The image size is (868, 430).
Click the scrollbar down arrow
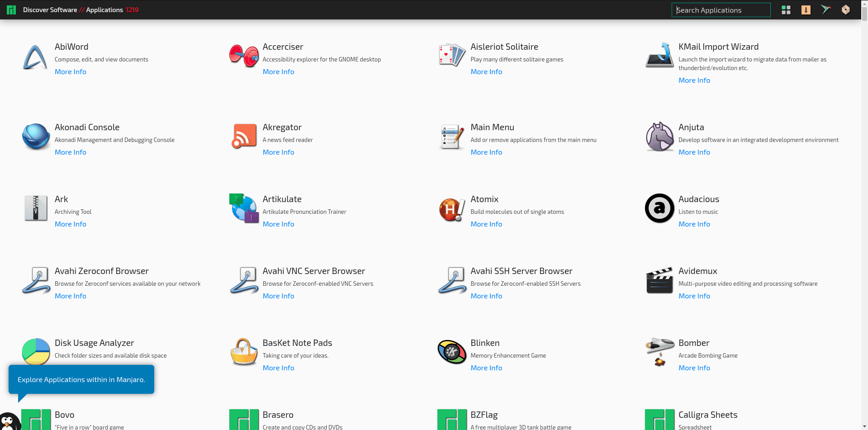(x=864, y=426)
